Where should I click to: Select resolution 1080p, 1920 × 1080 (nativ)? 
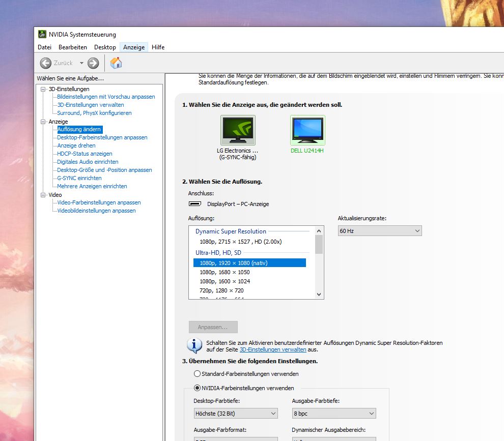249,263
